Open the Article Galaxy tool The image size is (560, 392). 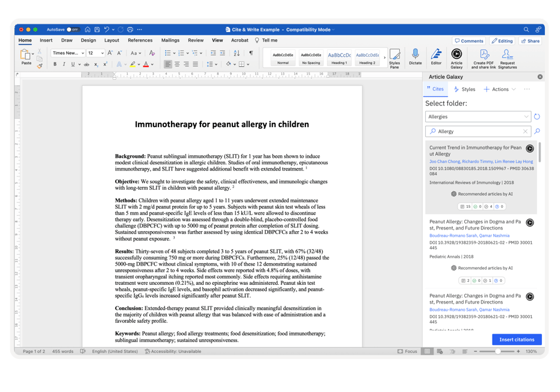tap(457, 55)
